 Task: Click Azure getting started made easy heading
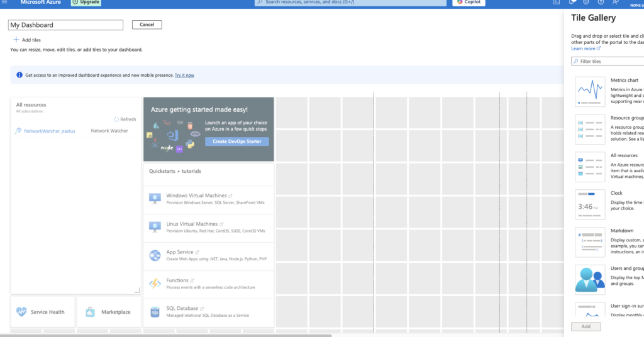coord(199,109)
